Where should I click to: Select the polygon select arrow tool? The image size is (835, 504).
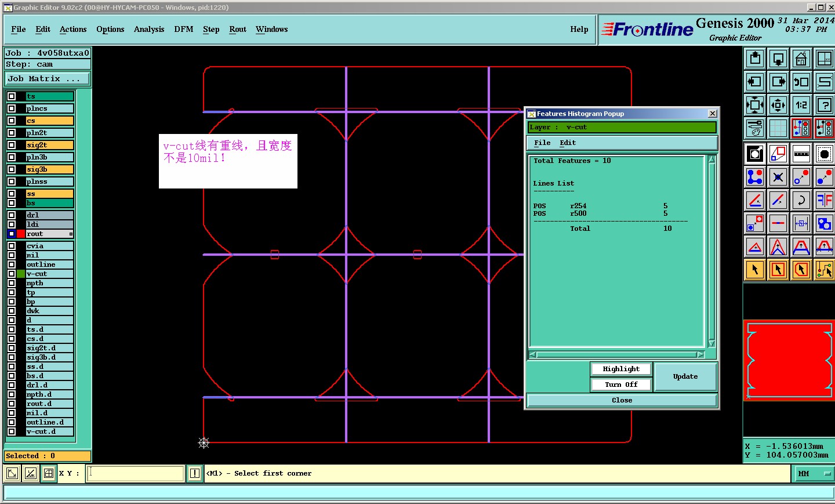(801, 270)
